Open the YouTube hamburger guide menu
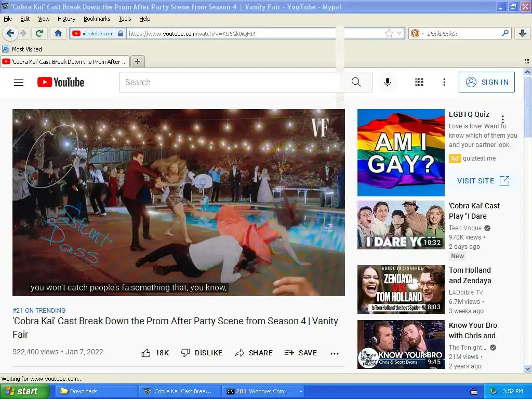The image size is (532, 399). tap(19, 82)
